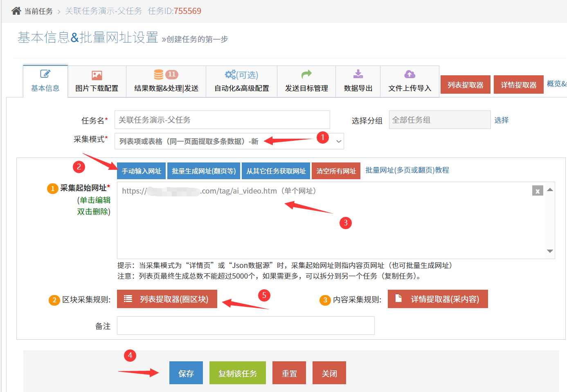Screen dimensions: 567x392
Task: Open 详情提取器(采内容) file icon button
Action: [438, 299]
